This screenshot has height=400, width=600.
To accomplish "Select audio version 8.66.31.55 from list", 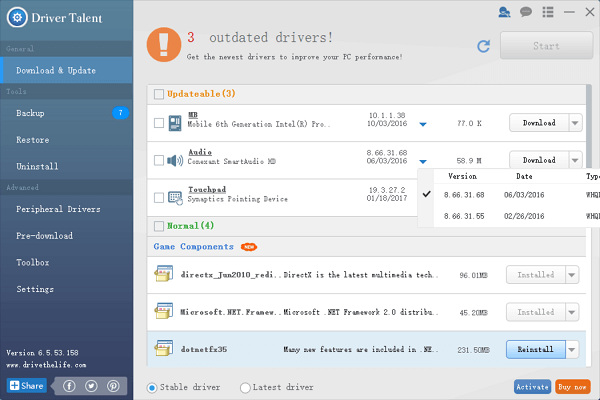I will pos(509,216).
